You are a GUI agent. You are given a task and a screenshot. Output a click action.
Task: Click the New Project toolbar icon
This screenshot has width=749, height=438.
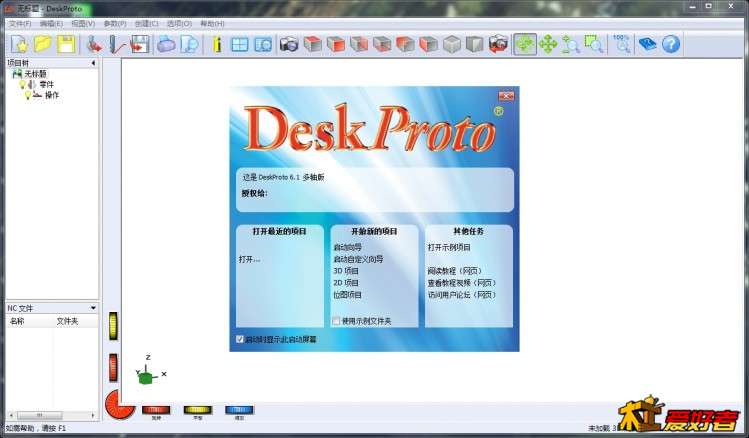(x=19, y=44)
